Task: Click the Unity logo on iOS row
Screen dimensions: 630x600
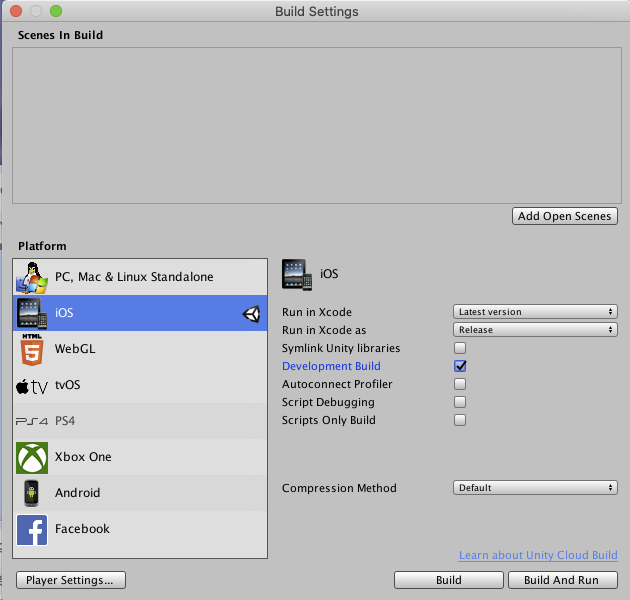Action: click(251, 314)
